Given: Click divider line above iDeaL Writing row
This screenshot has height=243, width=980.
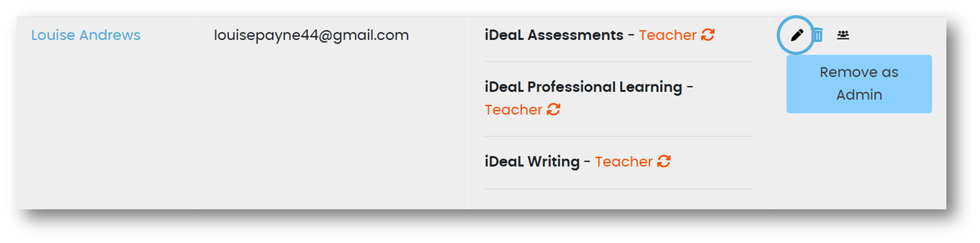Looking at the screenshot, I should 618,136.
